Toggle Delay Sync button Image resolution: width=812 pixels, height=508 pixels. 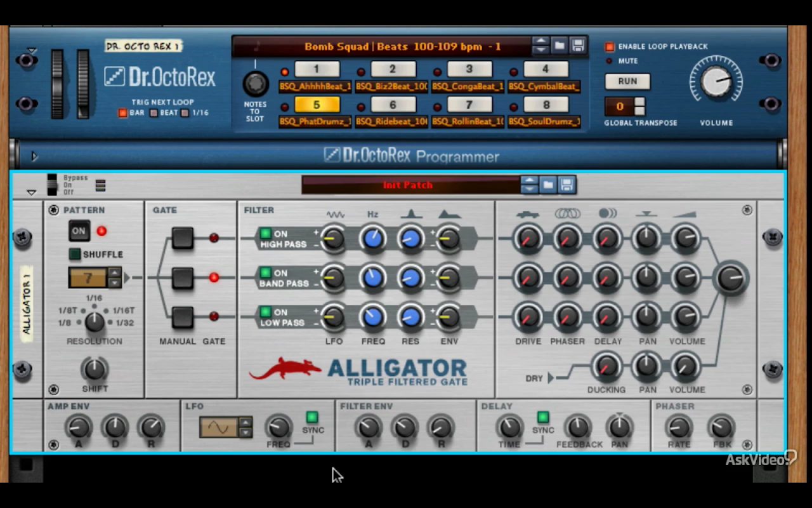(543, 417)
